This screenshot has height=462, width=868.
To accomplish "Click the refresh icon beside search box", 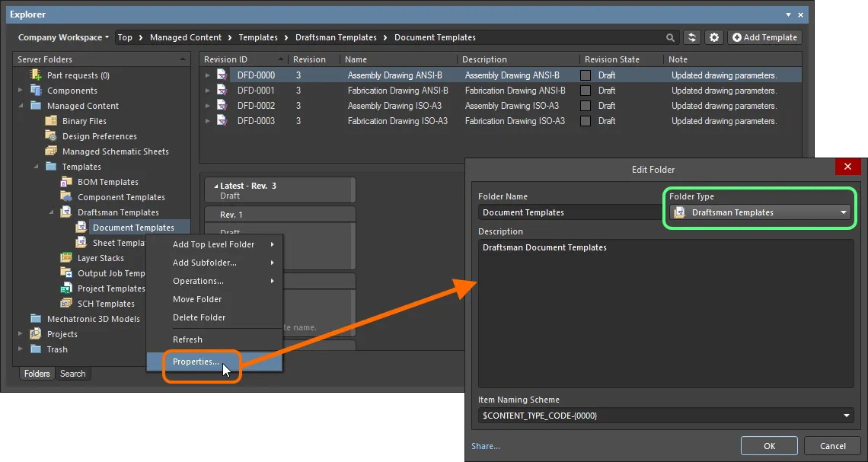I will pos(692,37).
